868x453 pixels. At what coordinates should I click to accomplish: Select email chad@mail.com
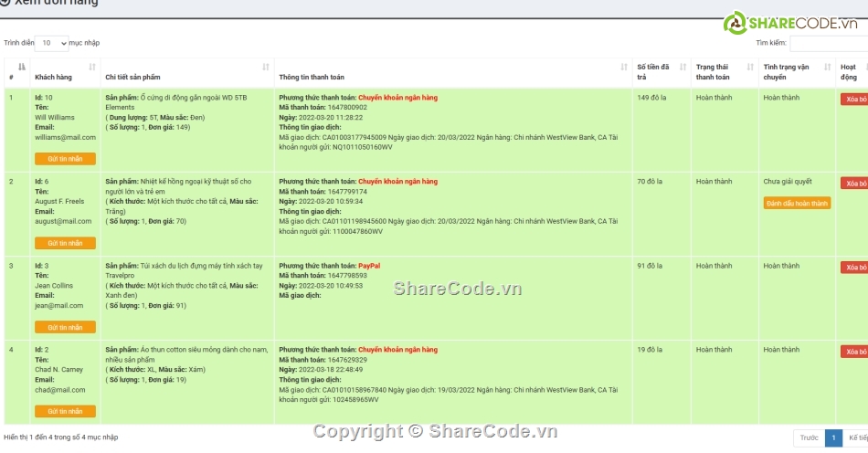point(60,390)
